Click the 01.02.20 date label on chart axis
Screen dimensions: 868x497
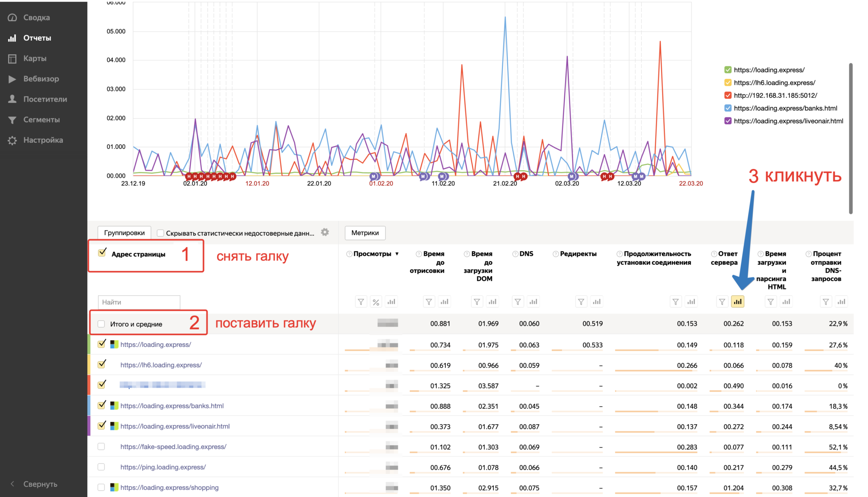(x=381, y=183)
